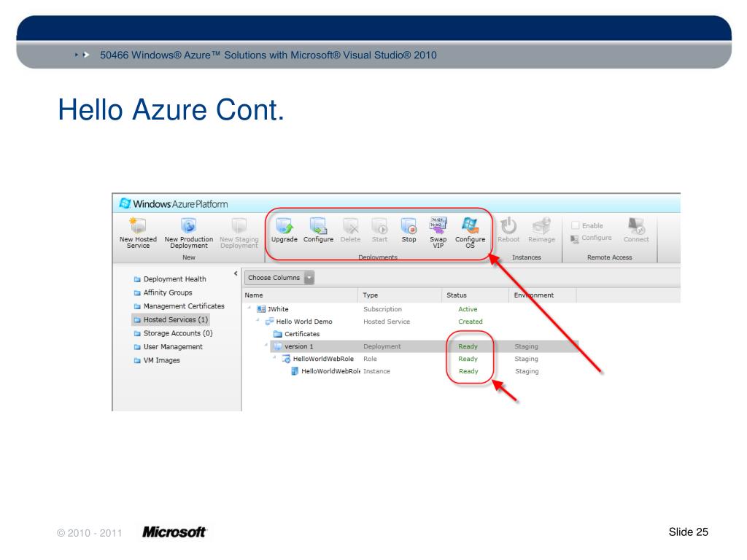Open Deployment Health in sidebar
The width and height of the screenshot is (747, 560).
175,279
